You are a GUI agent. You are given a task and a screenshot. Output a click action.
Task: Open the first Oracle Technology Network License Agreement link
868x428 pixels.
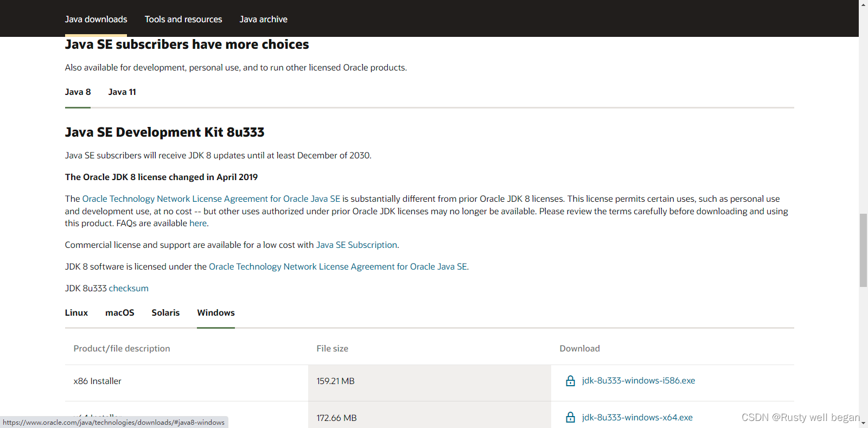point(211,199)
